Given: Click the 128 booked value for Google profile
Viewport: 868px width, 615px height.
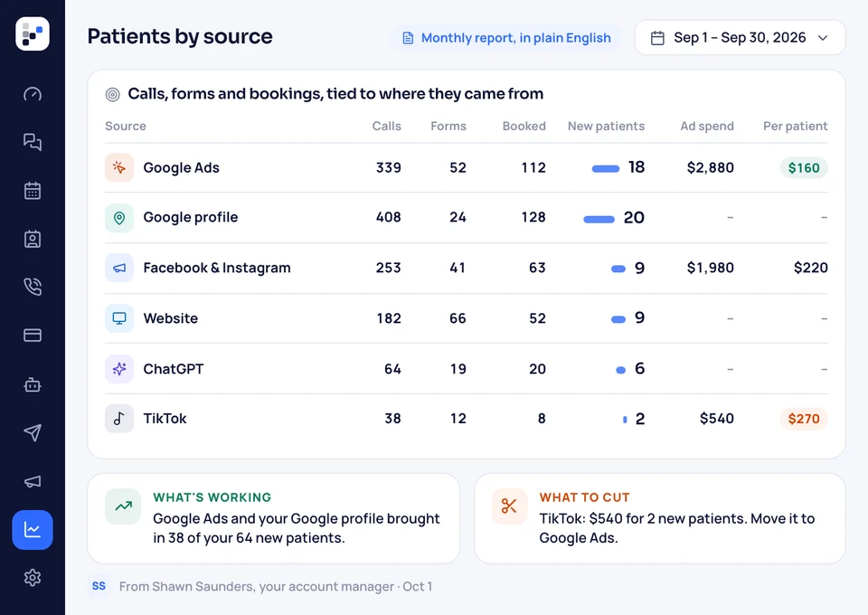Looking at the screenshot, I should click(x=533, y=218).
